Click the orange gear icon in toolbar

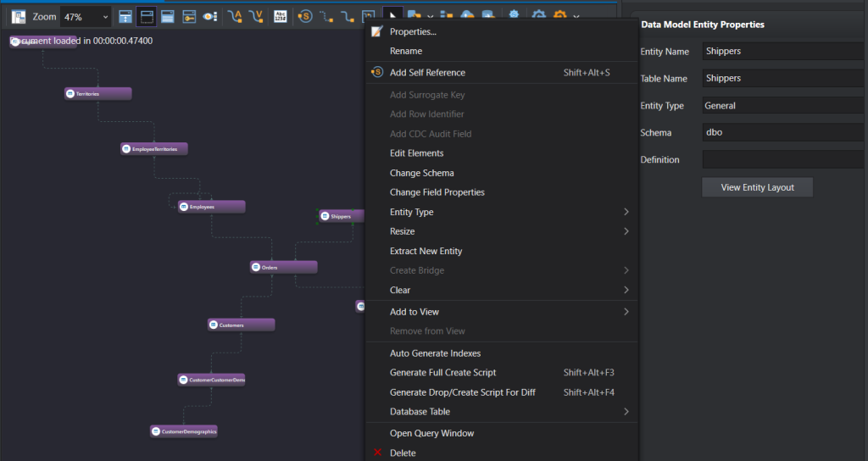(x=559, y=16)
